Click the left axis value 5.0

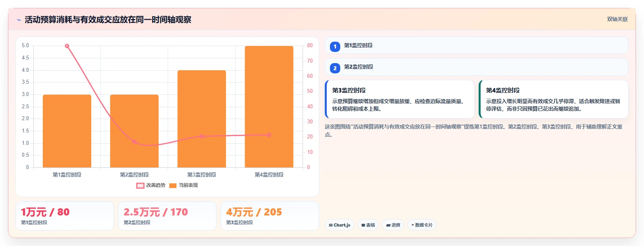click(x=25, y=46)
